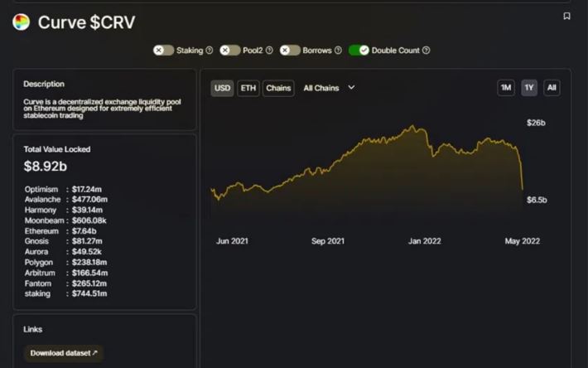Click the Moonbeam $606.08k row
This screenshot has width=588, height=368.
[65, 220]
